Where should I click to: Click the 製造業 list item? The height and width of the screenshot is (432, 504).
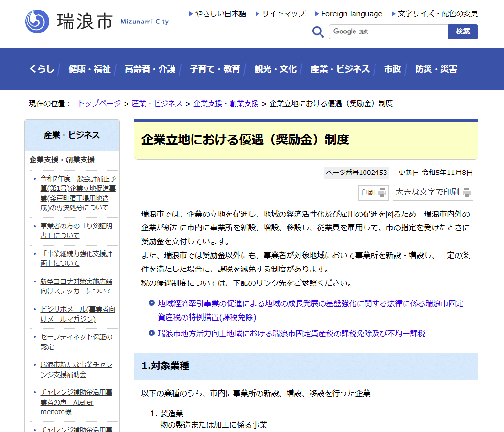172,413
